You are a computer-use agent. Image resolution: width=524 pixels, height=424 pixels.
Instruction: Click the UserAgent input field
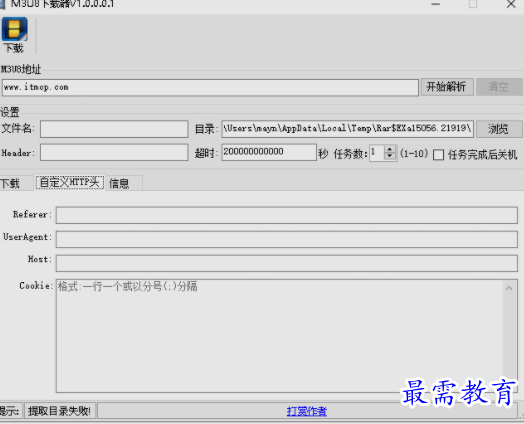(287, 239)
